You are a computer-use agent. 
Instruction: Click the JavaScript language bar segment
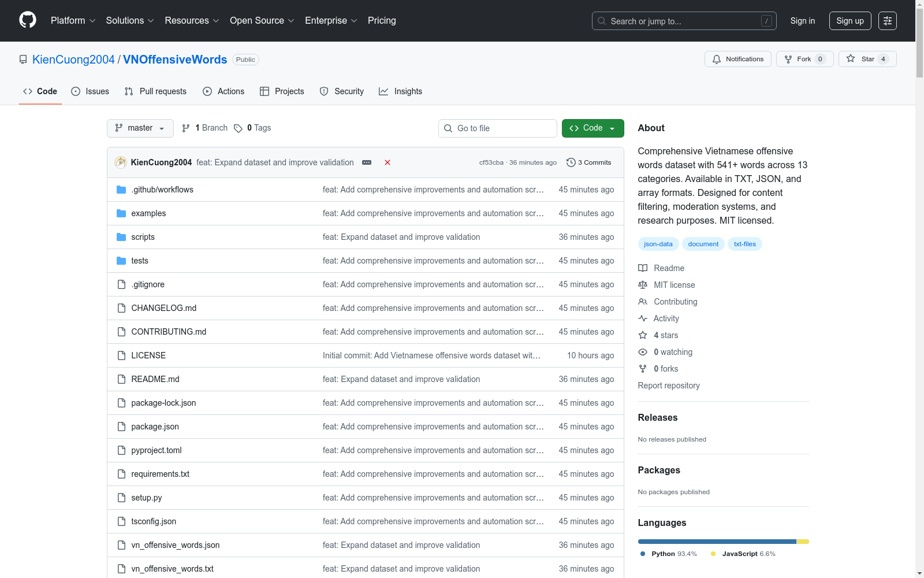coord(803,542)
